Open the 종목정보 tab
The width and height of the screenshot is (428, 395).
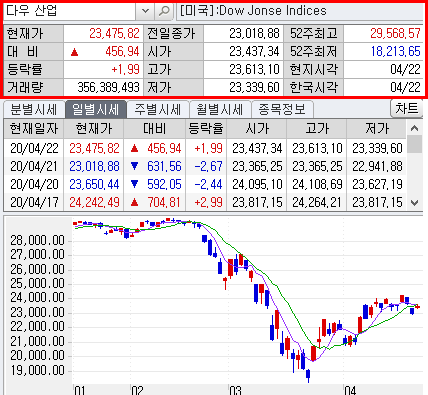pyautogui.click(x=282, y=110)
